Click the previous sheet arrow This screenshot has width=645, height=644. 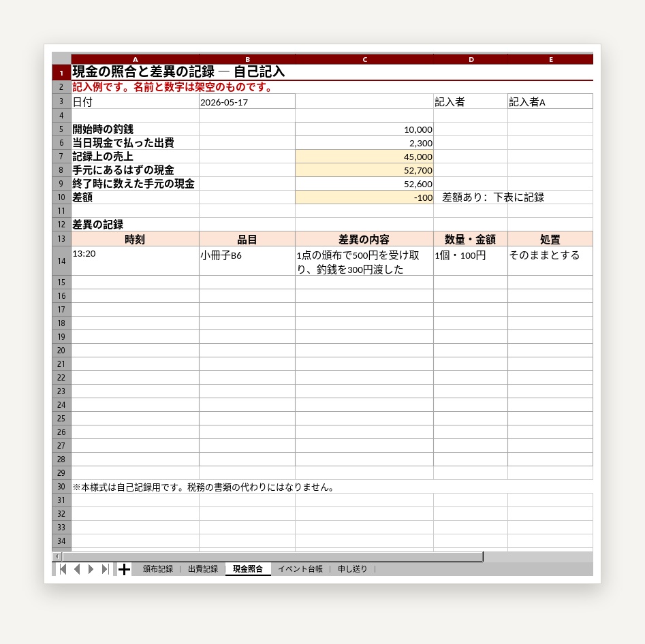pos(77,569)
